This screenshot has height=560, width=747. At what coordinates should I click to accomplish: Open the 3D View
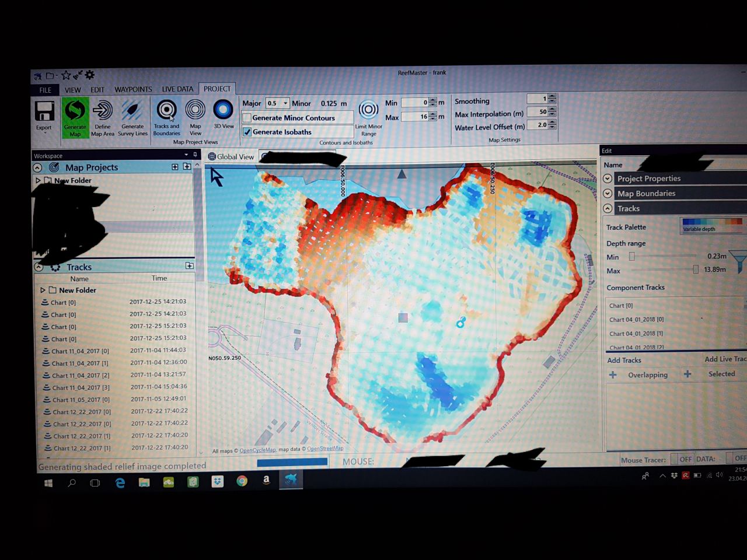pos(224,110)
